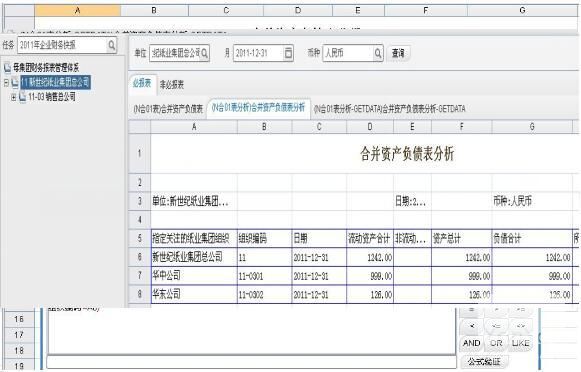Click the unit input field

tap(179, 53)
